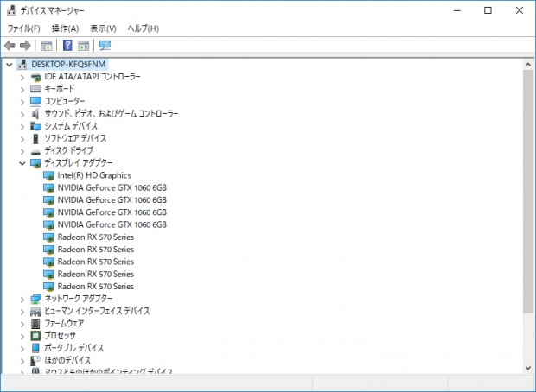The image size is (536, 392).
Task: Click the ほかのデバイス unknown-device icon
Action: tap(35, 360)
